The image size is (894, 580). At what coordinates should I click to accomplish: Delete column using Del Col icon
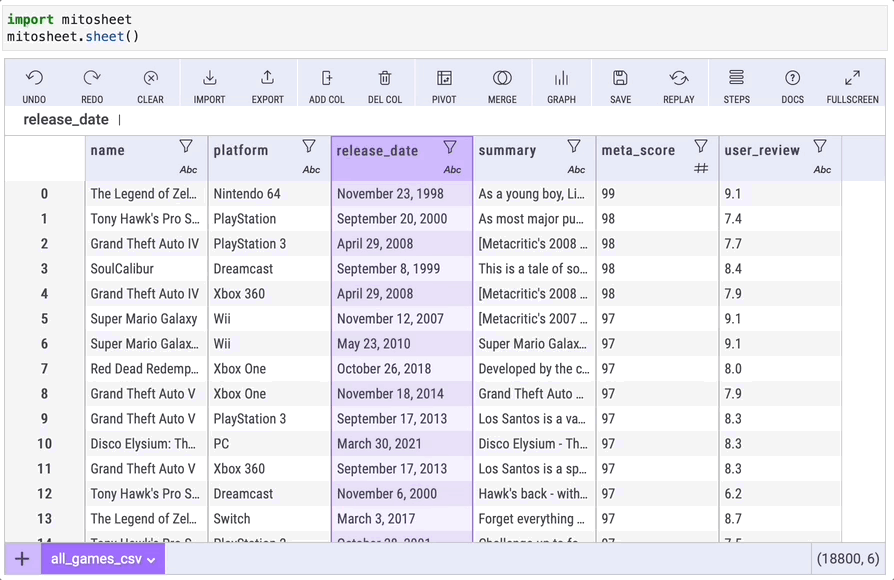pos(384,85)
